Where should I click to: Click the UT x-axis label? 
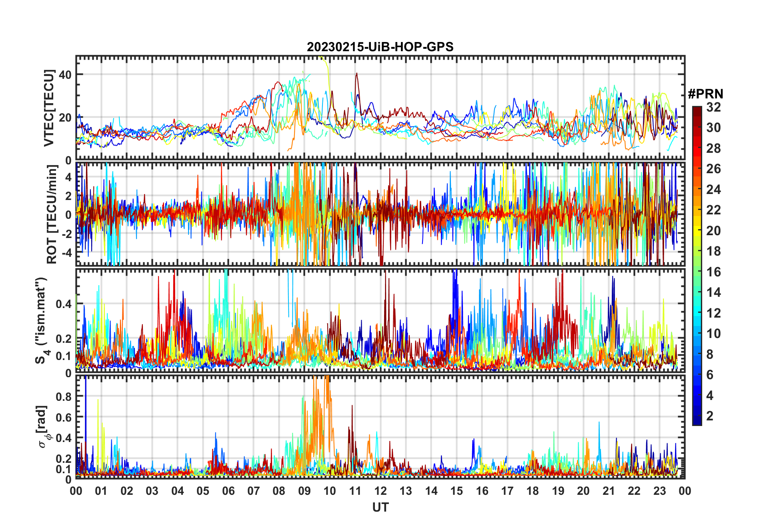(380, 507)
